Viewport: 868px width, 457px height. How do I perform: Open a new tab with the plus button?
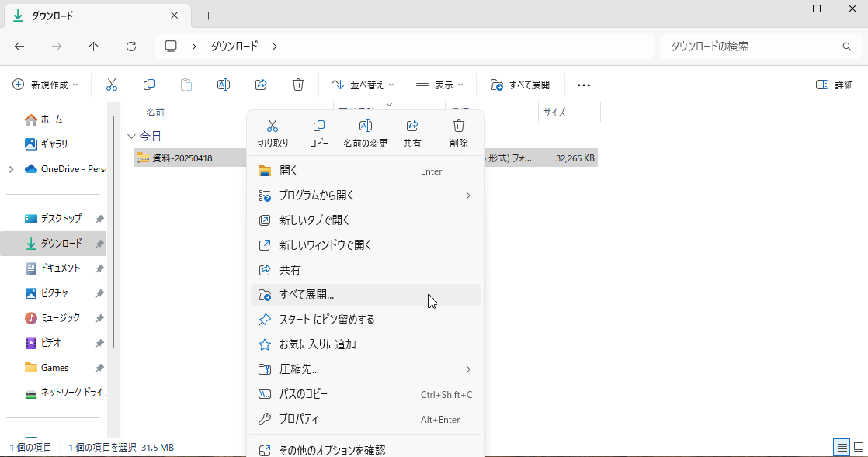[208, 16]
